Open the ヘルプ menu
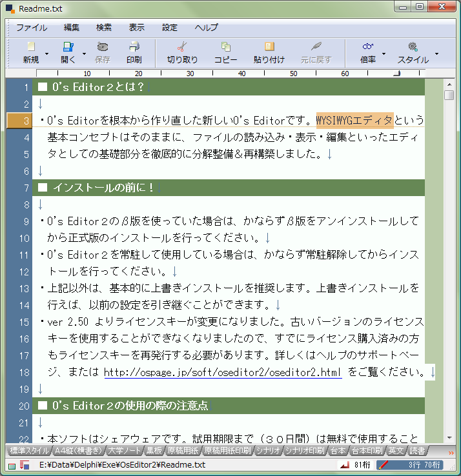 [x=207, y=28]
